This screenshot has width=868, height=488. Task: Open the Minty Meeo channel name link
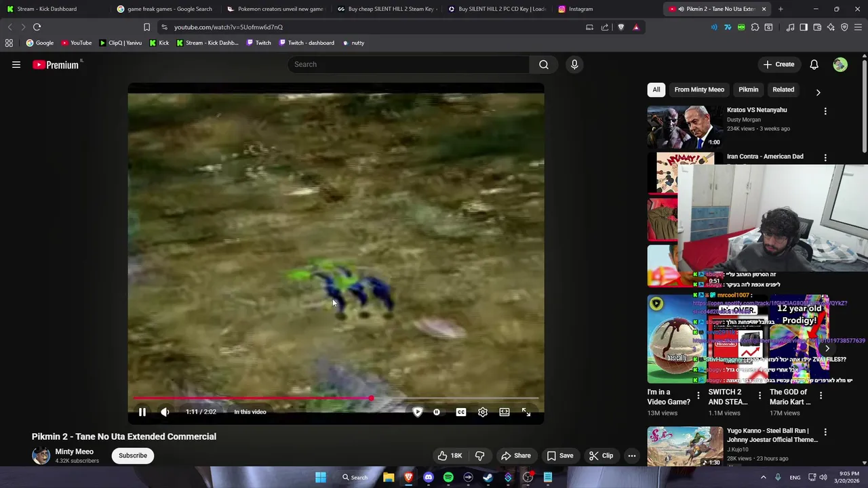75,451
